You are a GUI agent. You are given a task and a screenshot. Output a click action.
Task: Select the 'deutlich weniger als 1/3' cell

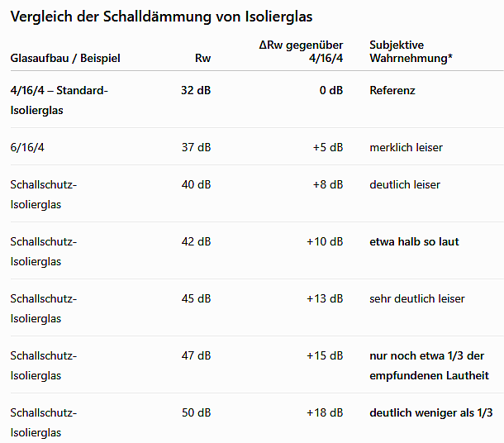click(431, 412)
